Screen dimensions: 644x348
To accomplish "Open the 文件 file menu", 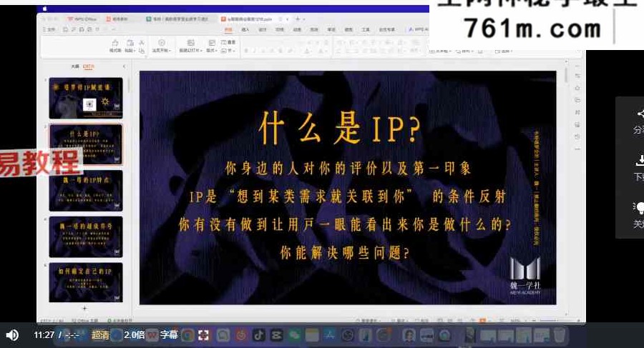I will click(x=49, y=29).
